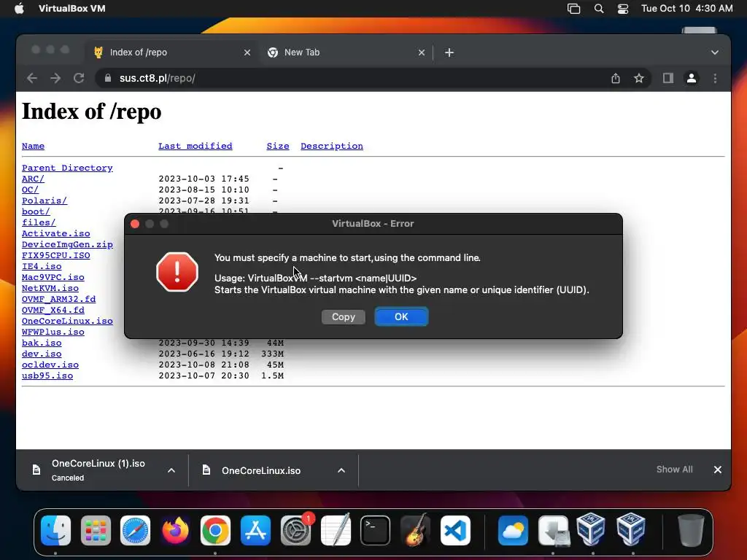Image resolution: width=747 pixels, height=560 pixels.
Task: Click the date and time in menu bar
Action: (687, 9)
